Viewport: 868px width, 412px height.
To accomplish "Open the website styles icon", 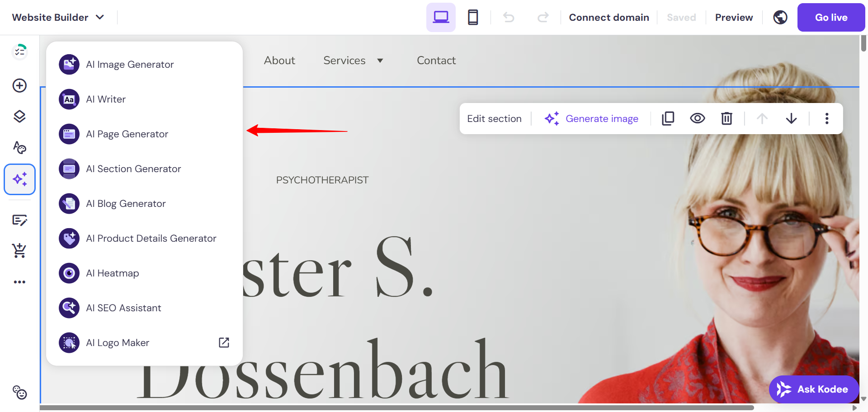I will pos(19,147).
